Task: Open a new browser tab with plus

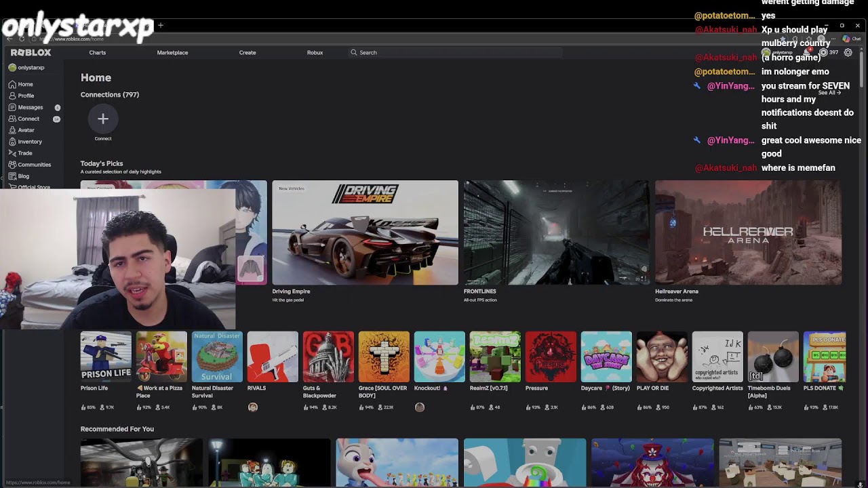Action: (x=161, y=25)
